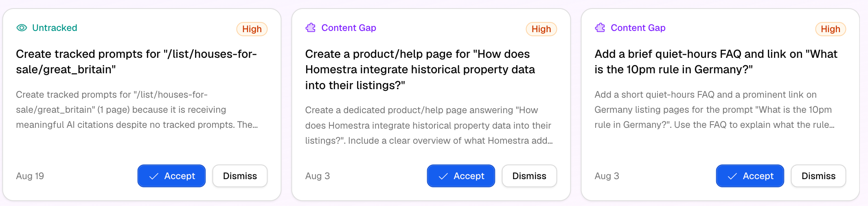Open 'Add a brief quiet-hours FAQ' title
The image size is (868, 206).
point(716,61)
